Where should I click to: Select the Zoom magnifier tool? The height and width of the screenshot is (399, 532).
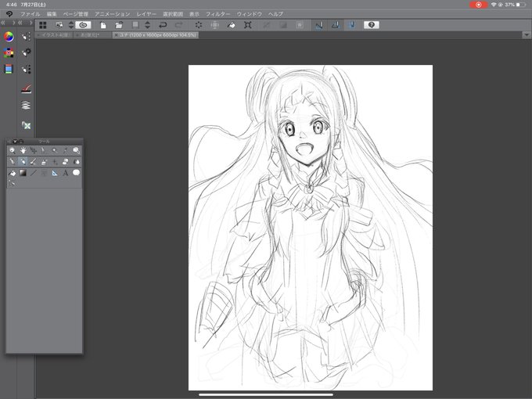13,150
